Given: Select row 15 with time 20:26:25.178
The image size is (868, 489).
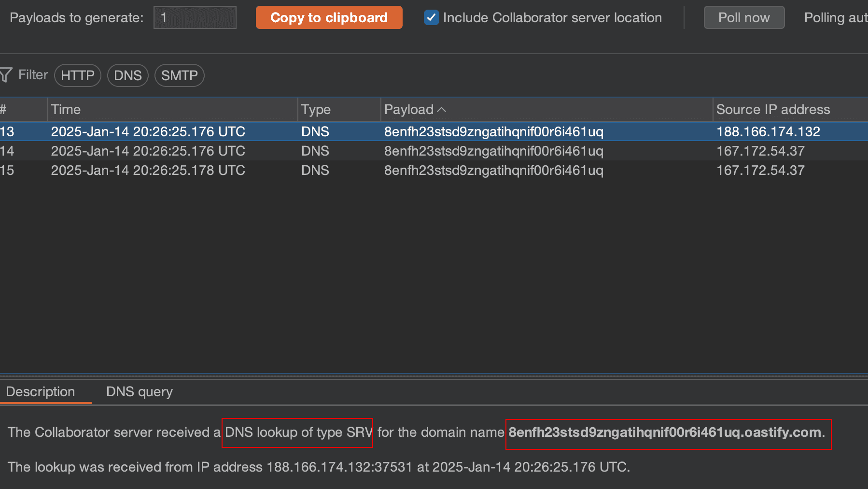Looking at the screenshot, I should 148,170.
